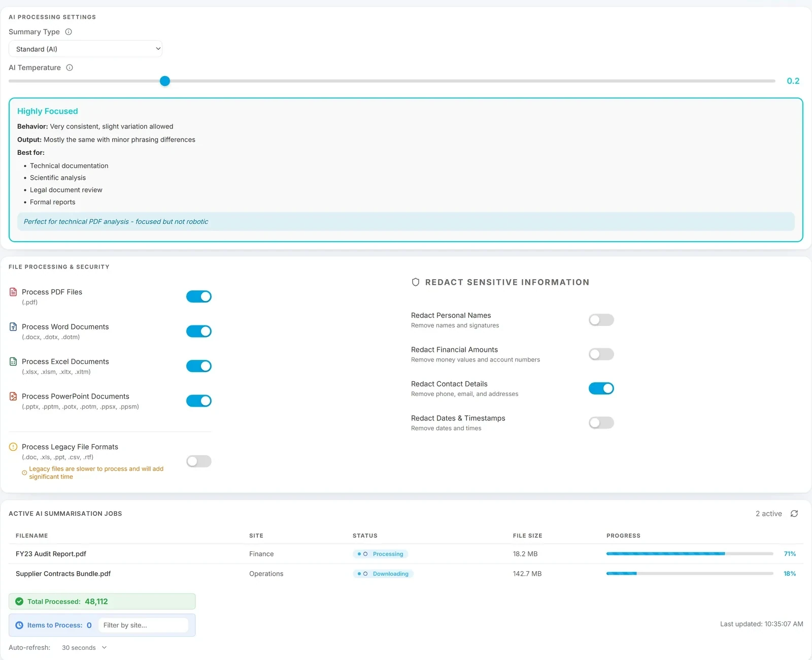Click the FILENAME column header
Image resolution: width=812 pixels, height=660 pixels.
[32, 536]
